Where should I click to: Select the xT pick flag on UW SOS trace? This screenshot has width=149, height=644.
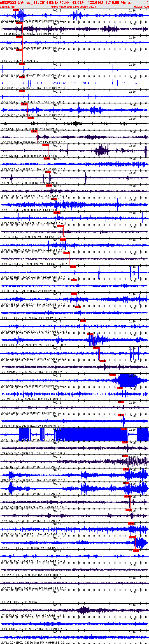point(47,158)
